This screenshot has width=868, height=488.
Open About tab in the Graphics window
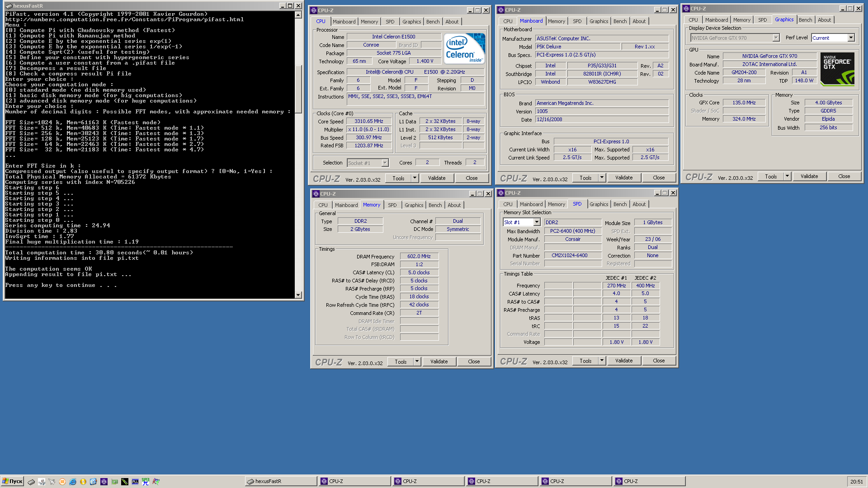coord(824,20)
